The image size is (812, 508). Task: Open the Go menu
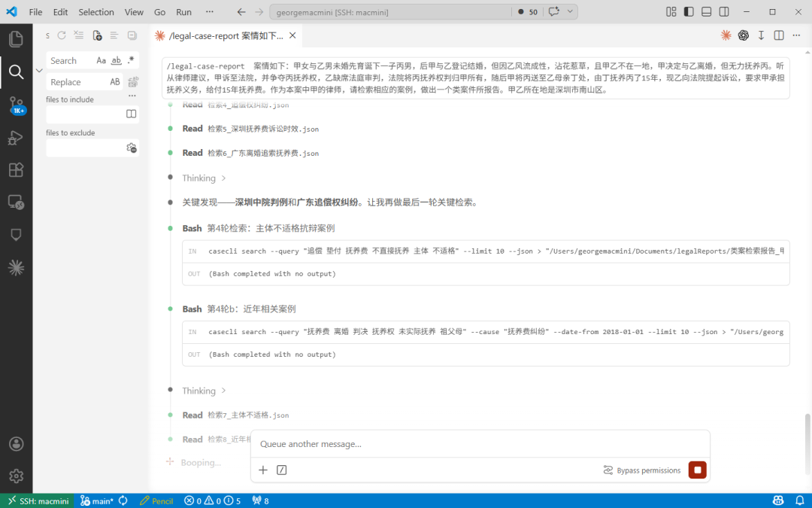160,12
